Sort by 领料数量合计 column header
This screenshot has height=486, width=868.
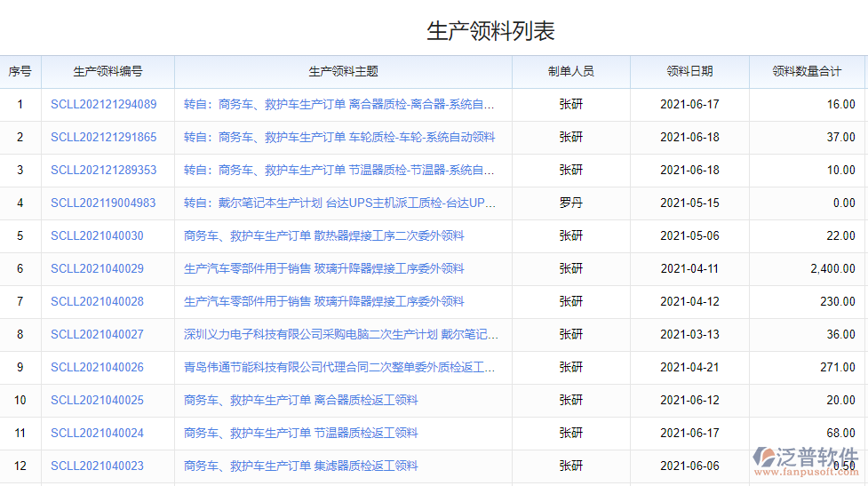[807, 71]
